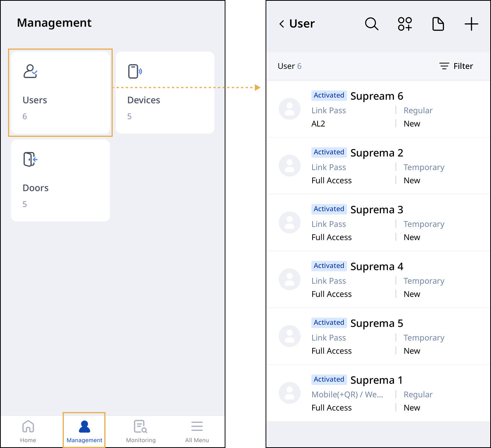Go back using the User chevron
Screen dimensions: 491x448
pyautogui.click(x=282, y=24)
